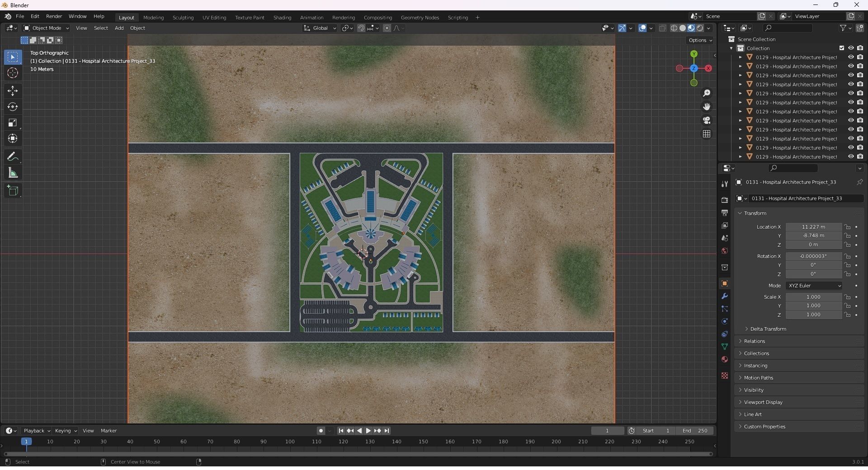Image resolution: width=868 pixels, height=470 pixels.
Task: Expand the Viewport Display panel
Action: click(799, 402)
